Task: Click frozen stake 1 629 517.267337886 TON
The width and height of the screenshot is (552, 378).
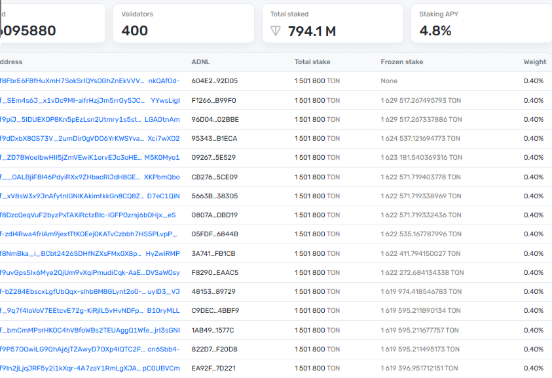Action: coord(421,119)
